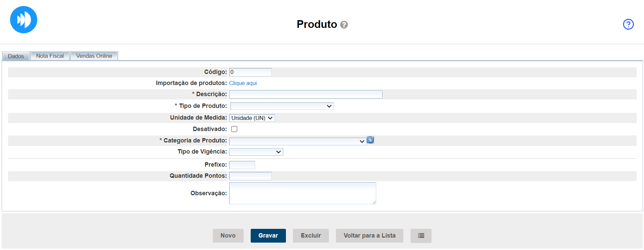Focus the Descrição text field
The height and width of the screenshot is (250, 644).
[305, 94]
